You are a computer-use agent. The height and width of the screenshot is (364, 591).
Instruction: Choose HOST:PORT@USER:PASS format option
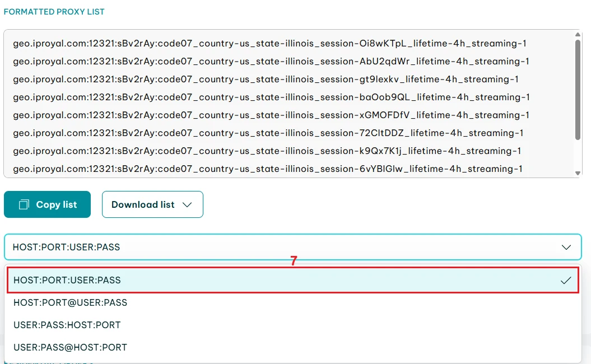point(71,302)
